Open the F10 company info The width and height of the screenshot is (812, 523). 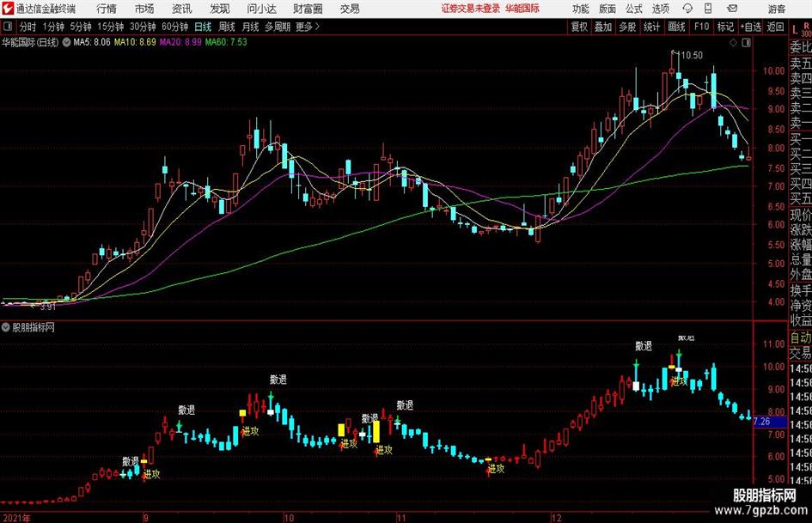(702, 27)
